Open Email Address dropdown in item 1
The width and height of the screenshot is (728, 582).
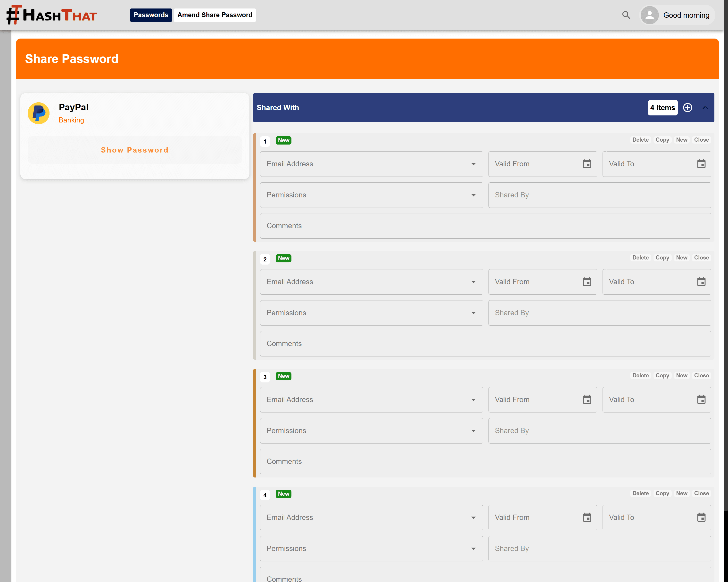click(x=473, y=164)
